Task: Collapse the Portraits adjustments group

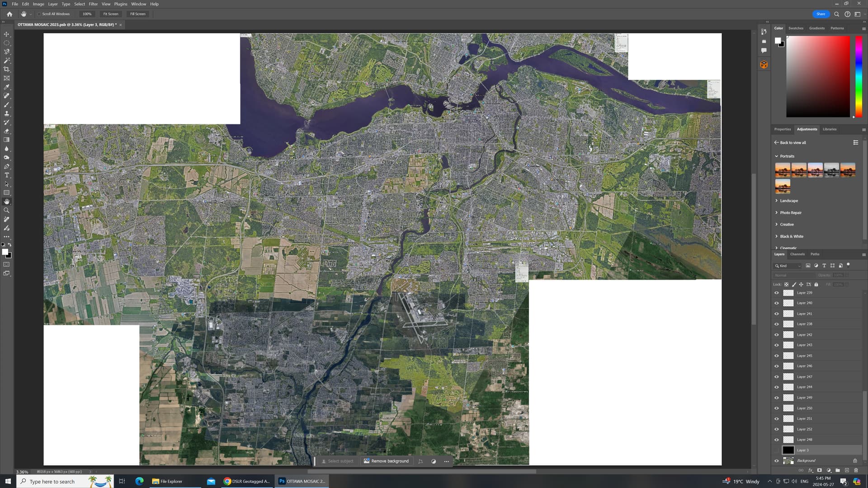Action: tap(777, 156)
